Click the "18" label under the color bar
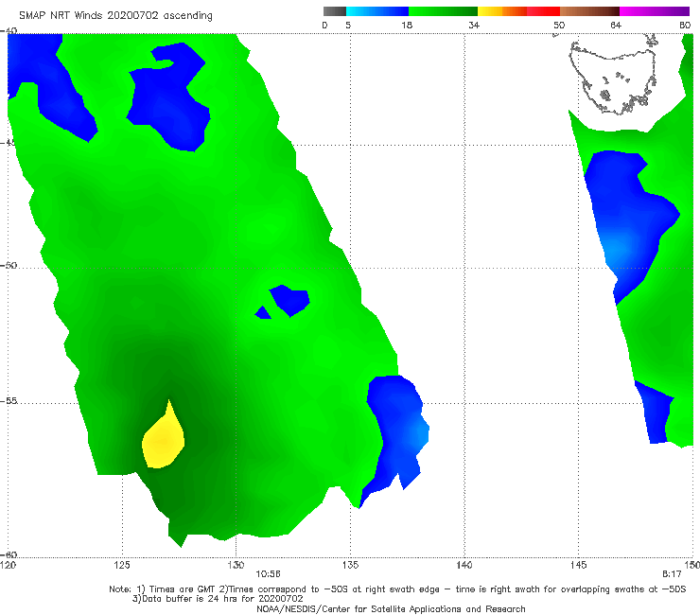This screenshot has height=615, width=700. [x=407, y=26]
